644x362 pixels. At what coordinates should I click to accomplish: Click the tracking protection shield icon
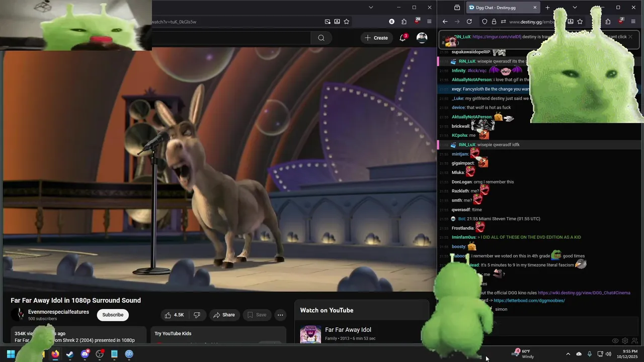pyautogui.click(x=485, y=22)
